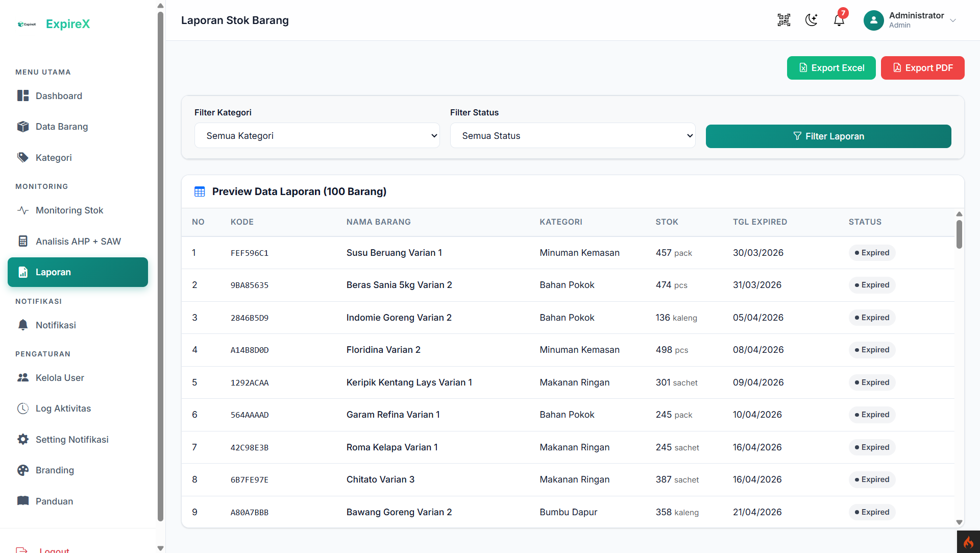Select Monitoring Stok in the sidebar

coord(78,210)
